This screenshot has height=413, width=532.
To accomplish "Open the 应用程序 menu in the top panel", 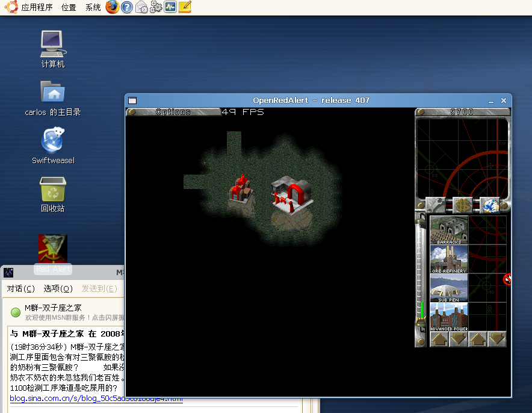I will [x=37, y=7].
